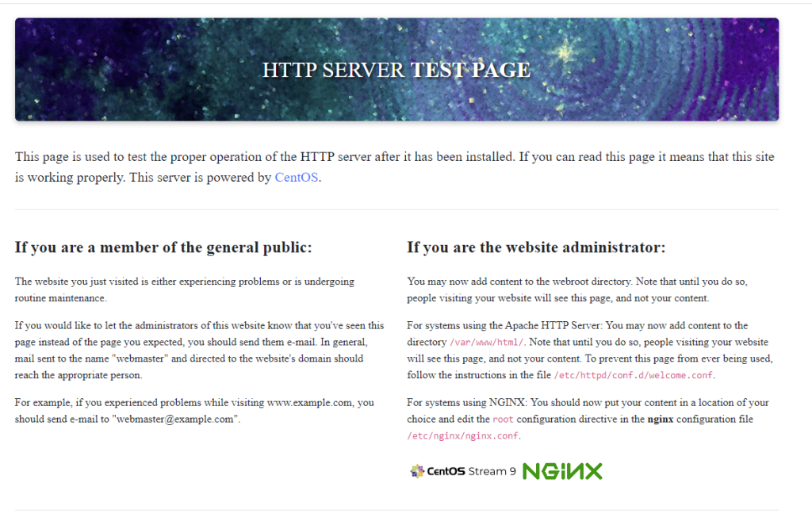The image size is (812, 529).
Task: Click the CentOS Stream 9 logo
Action: point(463,471)
